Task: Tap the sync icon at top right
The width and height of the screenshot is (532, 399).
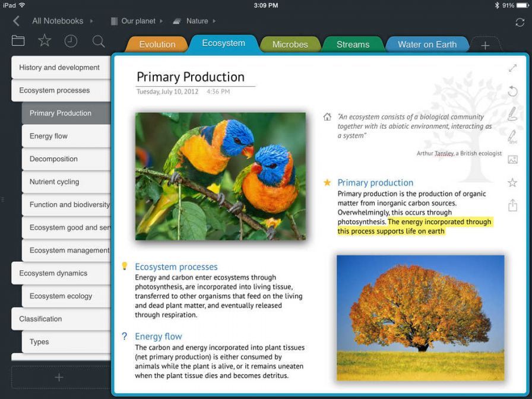Action: click(520, 22)
